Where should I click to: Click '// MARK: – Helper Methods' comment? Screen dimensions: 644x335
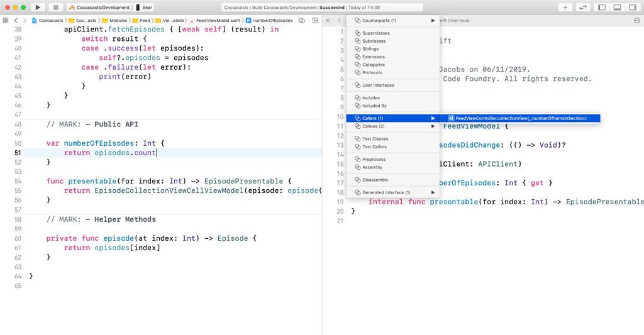point(101,219)
